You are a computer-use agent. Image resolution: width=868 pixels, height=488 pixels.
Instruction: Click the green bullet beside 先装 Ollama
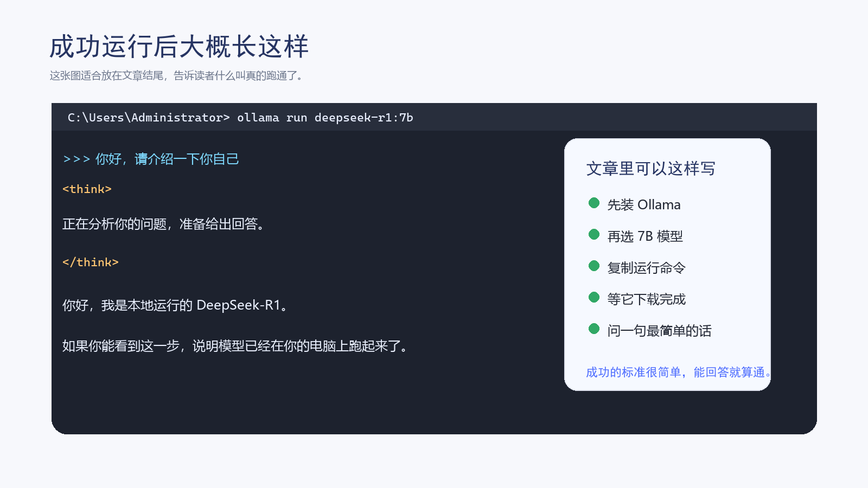point(594,203)
